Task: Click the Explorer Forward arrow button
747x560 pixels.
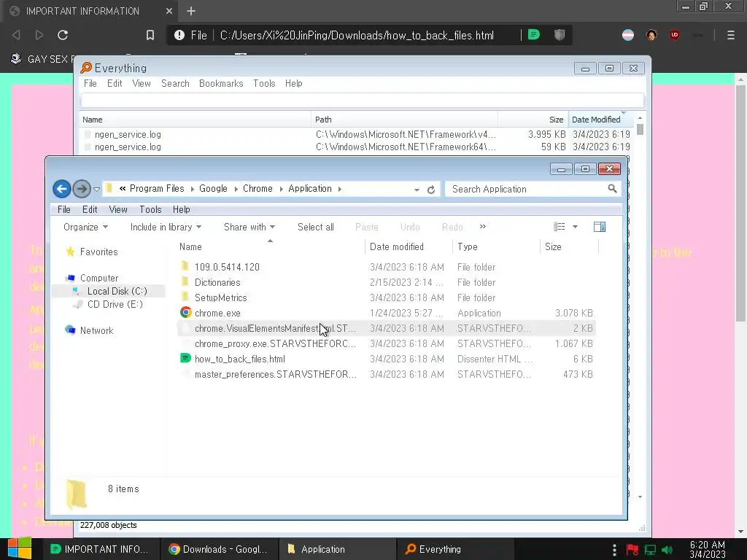Action: tap(82, 189)
